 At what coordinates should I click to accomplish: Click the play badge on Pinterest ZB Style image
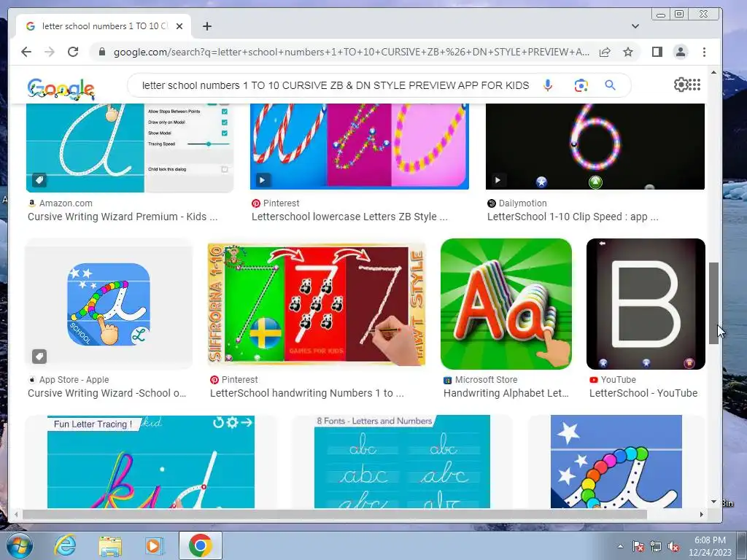262,181
